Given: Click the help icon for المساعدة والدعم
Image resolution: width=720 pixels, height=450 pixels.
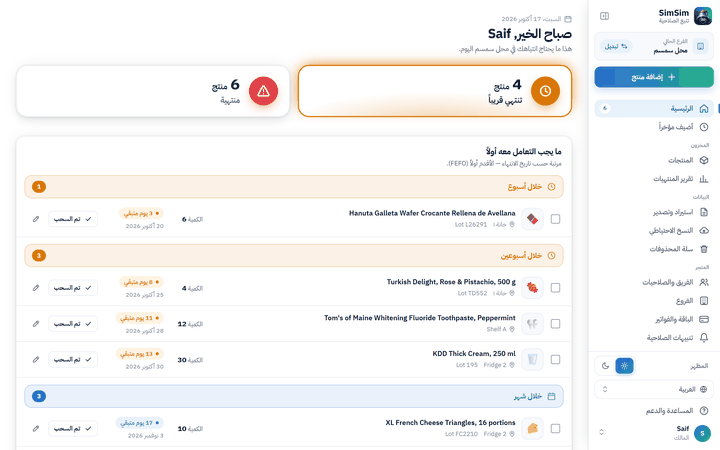Looking at the screenshot, I should pyautogui.click(x=703, y=411).
